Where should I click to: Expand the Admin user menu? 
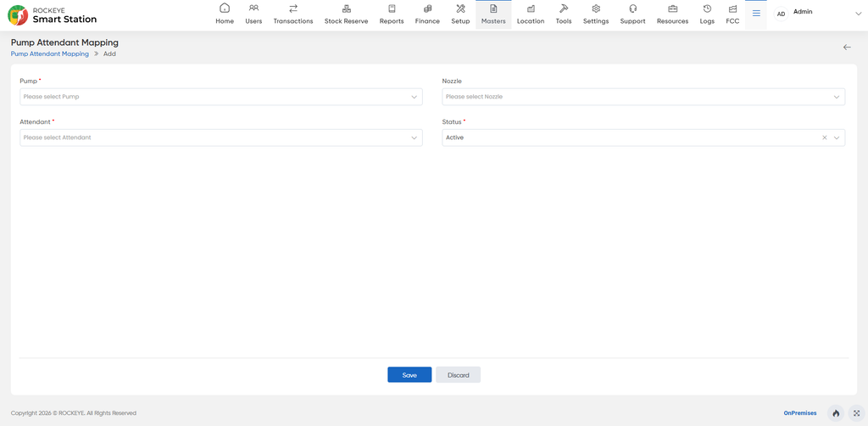(x=858, y=14)
